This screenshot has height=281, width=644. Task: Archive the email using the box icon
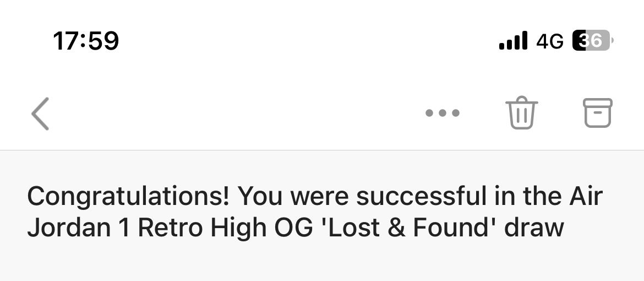coord(598,113)
